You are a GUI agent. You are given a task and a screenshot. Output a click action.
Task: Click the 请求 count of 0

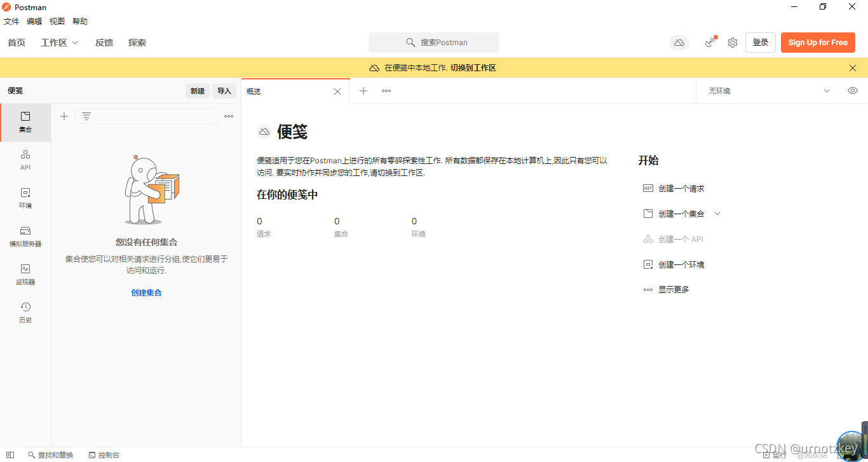259,221
